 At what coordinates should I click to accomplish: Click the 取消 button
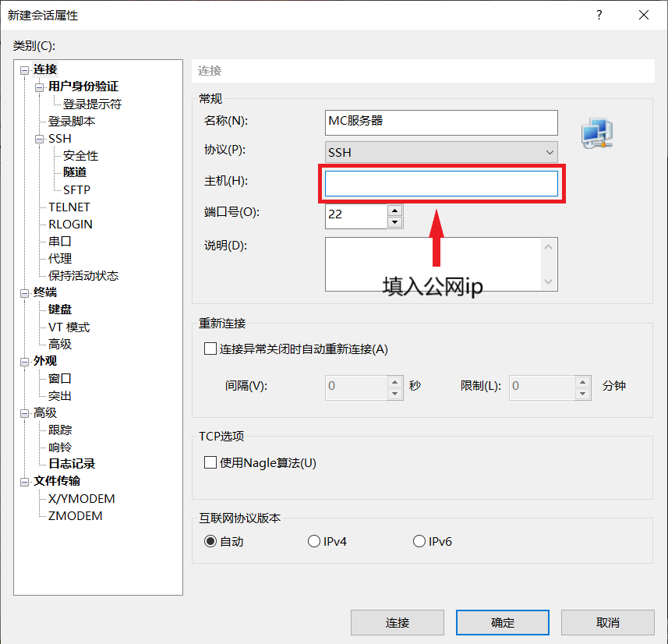608,623
